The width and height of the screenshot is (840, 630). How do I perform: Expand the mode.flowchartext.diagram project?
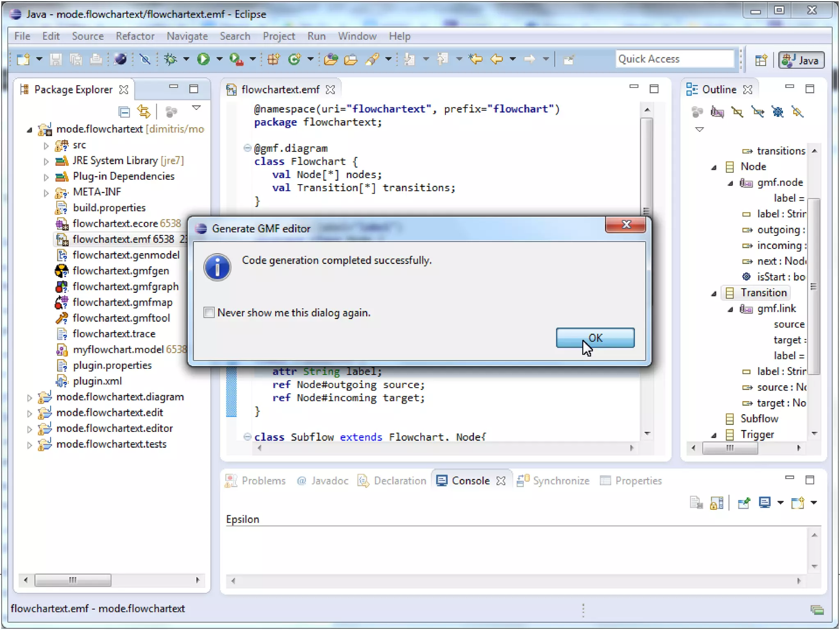click(30, 397)
